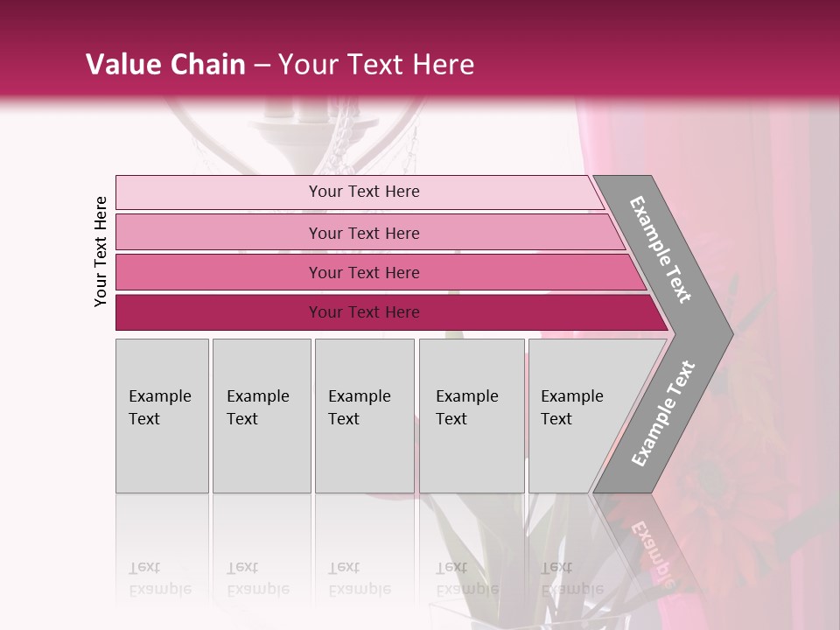Select the "Your Text Here" title subtitle
Image resolution: width=840 pixels, height=630 pixels.
point(376,65)
